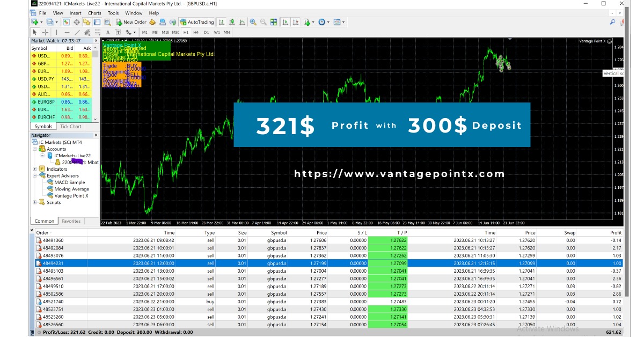Click the Tile Windows icon
644x337 pixels.
pyautogui.click(x=274, y=22)
